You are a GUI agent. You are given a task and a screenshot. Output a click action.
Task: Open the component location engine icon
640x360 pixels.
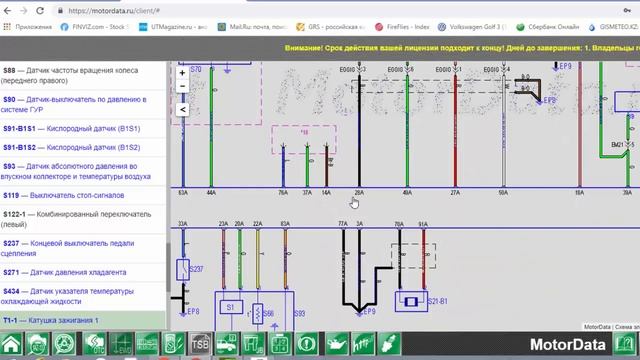(147, 344)
